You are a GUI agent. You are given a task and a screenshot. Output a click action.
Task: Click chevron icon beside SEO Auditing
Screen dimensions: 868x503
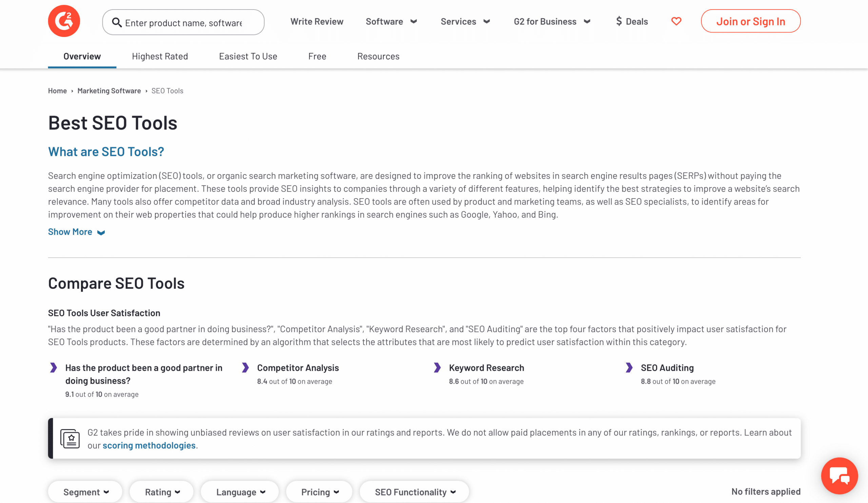point(629,367)
